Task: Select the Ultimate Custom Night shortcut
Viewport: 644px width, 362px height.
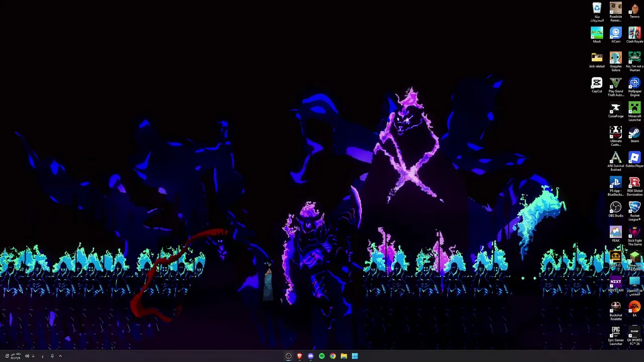Action: [x=616, y=136]
